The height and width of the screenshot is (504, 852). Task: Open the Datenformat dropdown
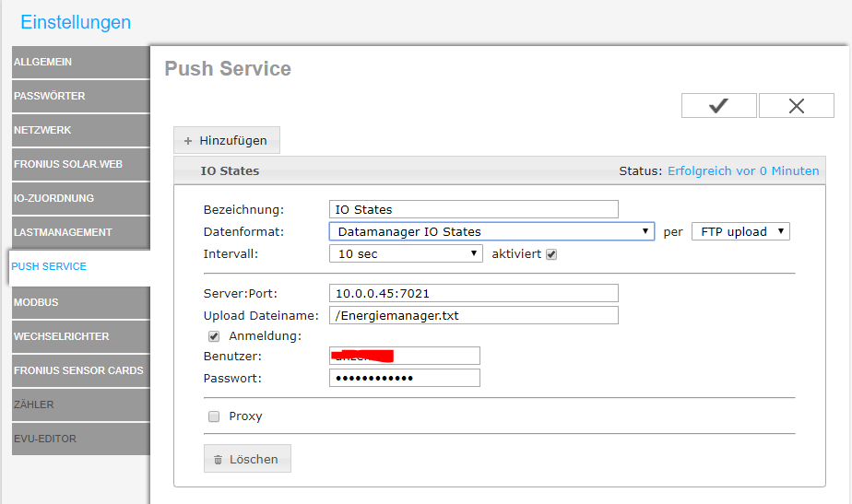click(491, 231)
